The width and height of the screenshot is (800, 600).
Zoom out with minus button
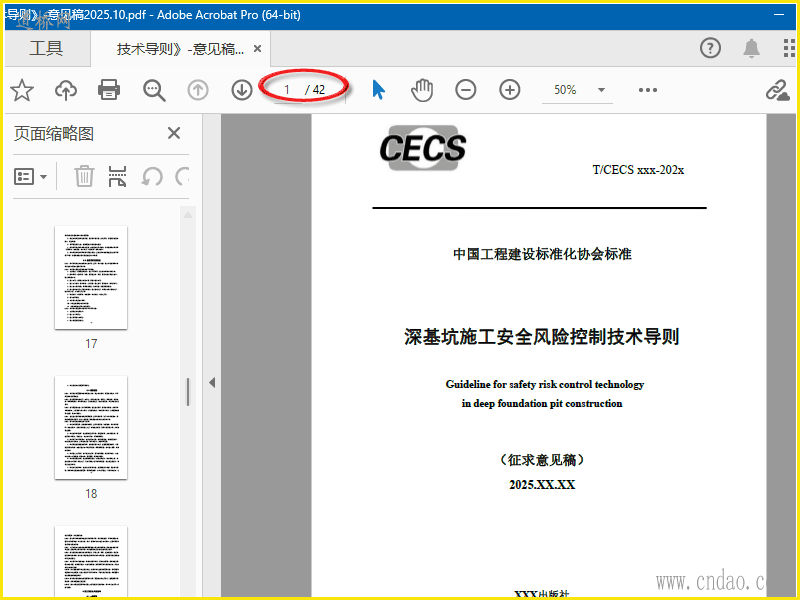click(x=466, y=90)
